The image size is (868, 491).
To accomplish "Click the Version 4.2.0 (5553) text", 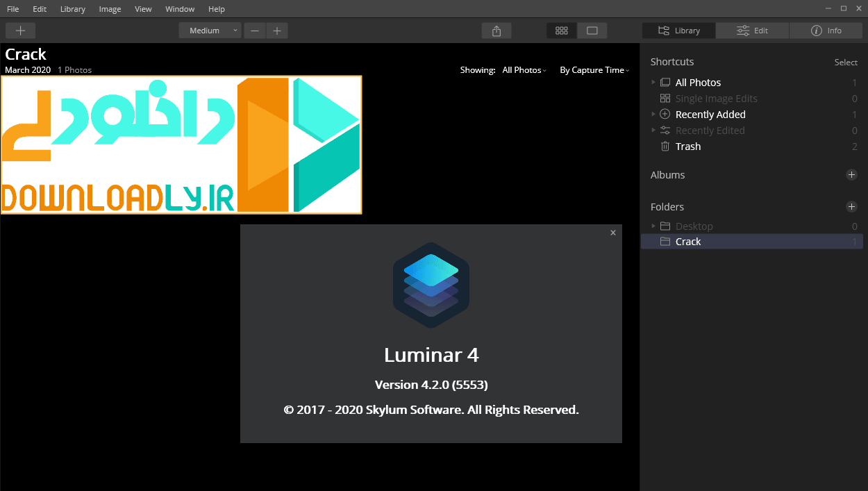I will (431, 385).
